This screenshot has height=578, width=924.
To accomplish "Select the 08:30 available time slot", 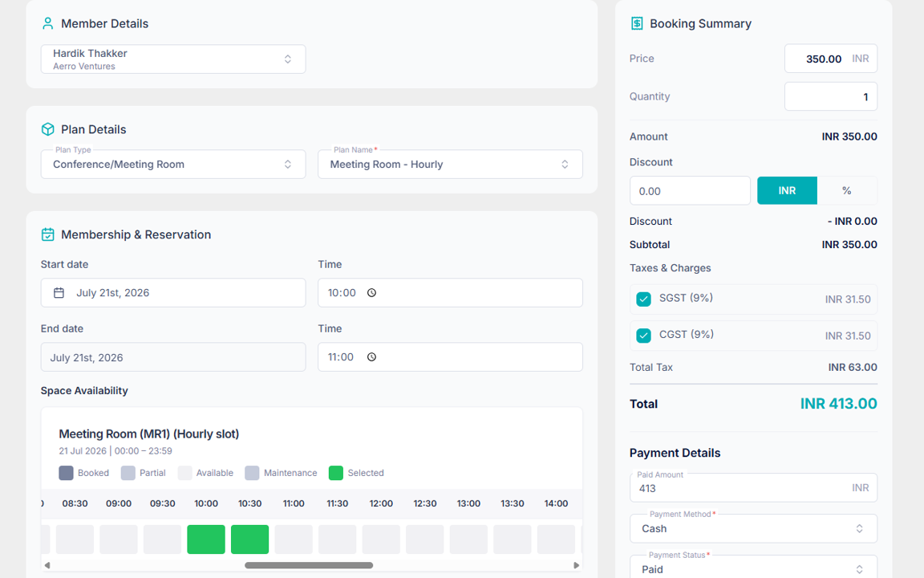I will [75, 539].
